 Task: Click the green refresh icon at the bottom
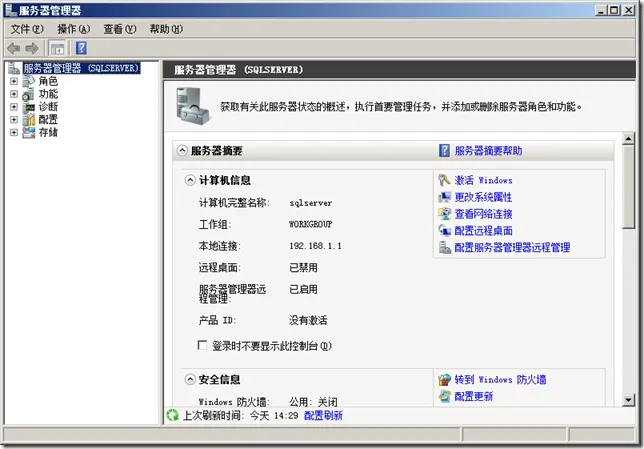click(172, 415)
